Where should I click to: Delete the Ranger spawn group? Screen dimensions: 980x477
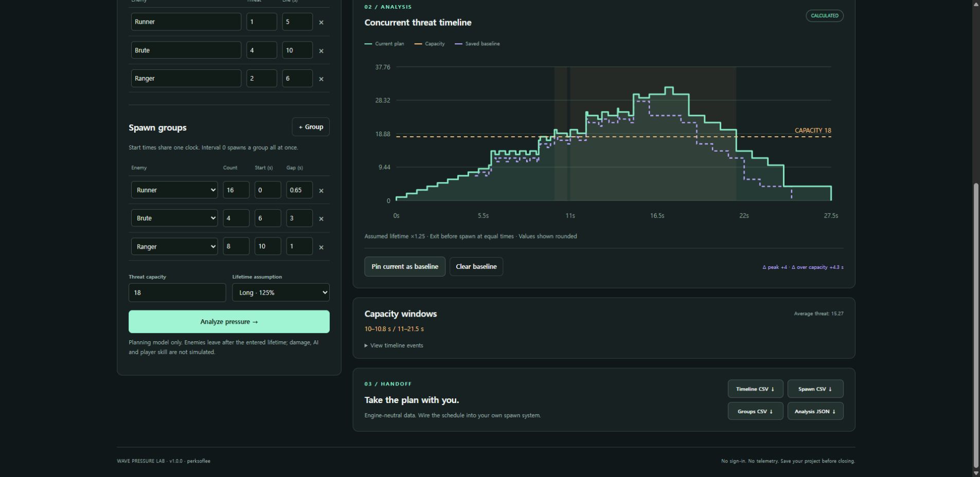pyautogui.click(x=321, y=247)
